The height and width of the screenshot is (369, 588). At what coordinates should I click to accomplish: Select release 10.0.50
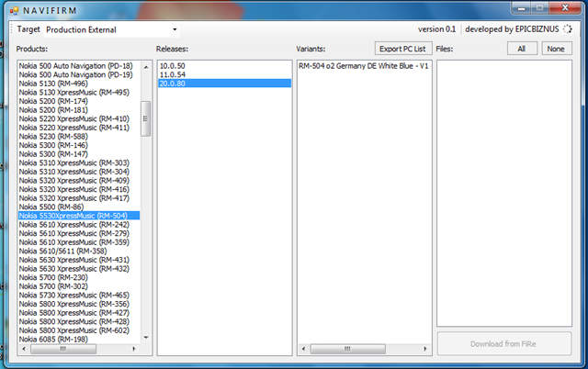click(224, 66)
